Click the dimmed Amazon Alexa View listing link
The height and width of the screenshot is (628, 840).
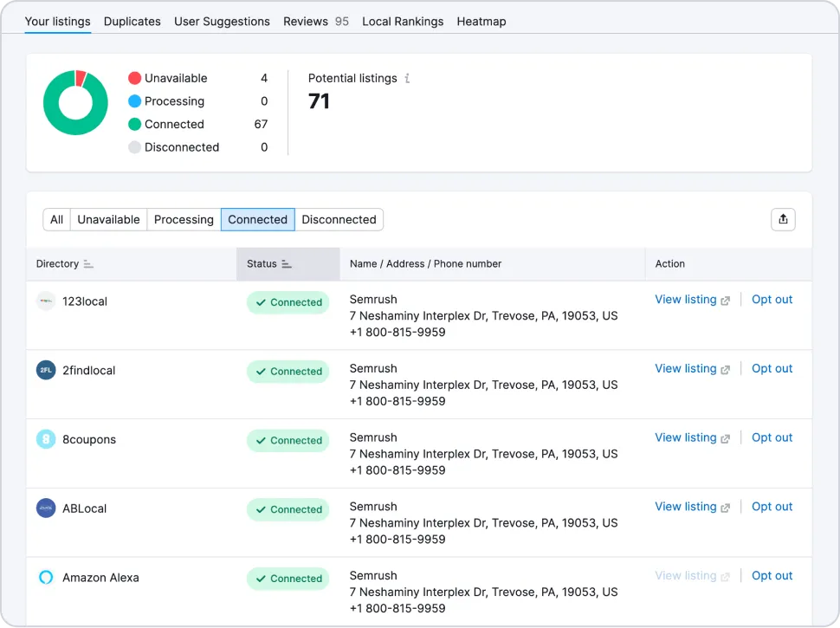(x=692, y=576)
